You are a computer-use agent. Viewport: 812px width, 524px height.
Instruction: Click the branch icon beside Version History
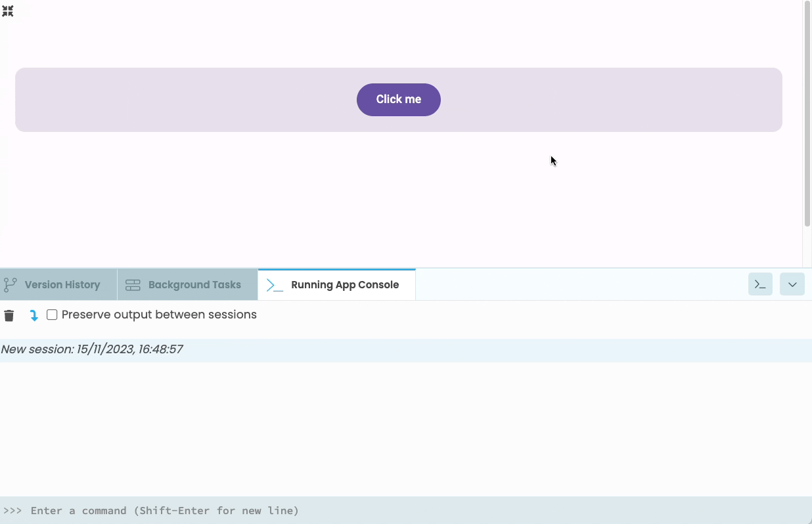click(x=11, y=285)
